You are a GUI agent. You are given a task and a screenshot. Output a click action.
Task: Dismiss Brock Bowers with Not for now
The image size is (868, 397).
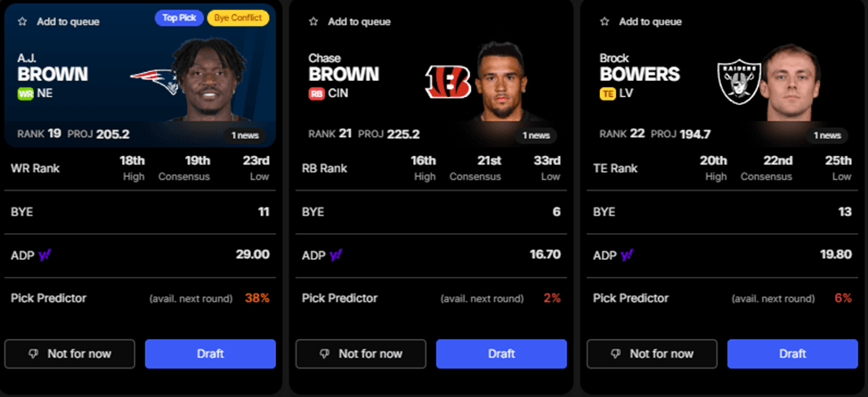[x=652, y=353]
